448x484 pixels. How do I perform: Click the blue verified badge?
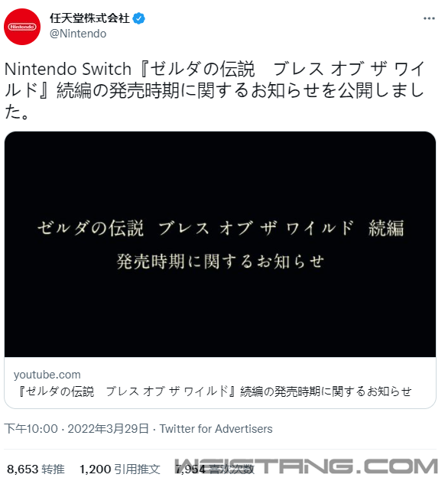(138, 18)
